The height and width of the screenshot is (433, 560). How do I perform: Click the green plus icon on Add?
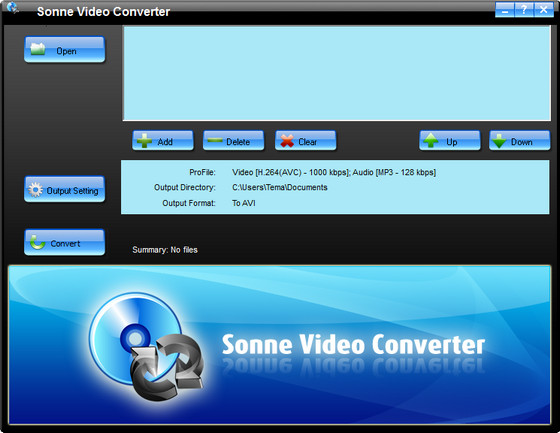[x=144, y=141]
